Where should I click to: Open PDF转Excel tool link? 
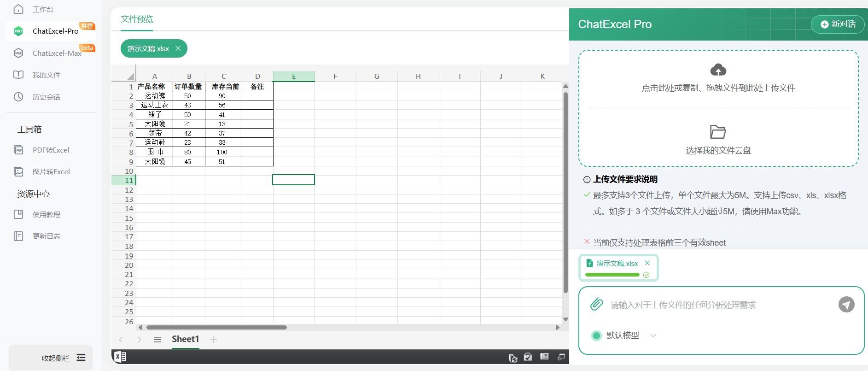click(51, 150)
